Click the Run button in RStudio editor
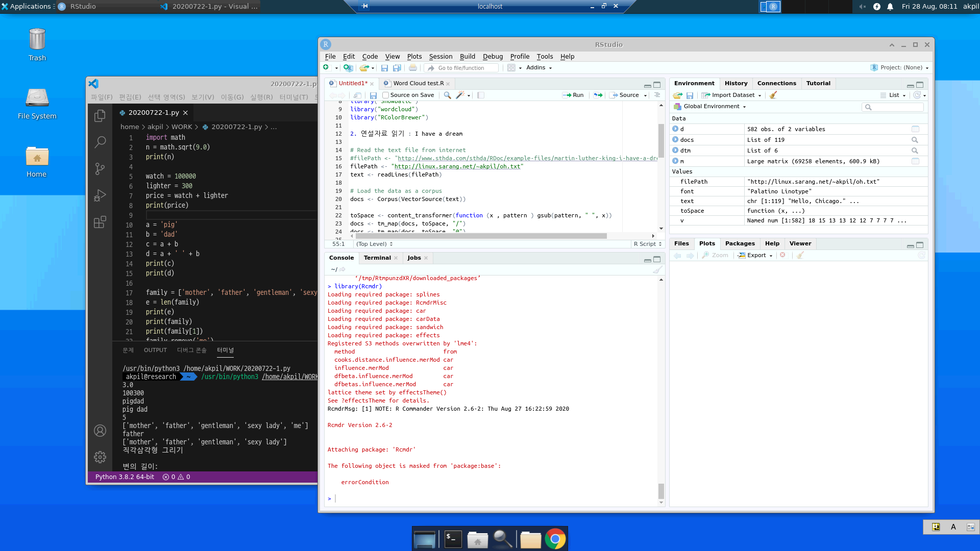980x551 pixels. click(573, 95)
